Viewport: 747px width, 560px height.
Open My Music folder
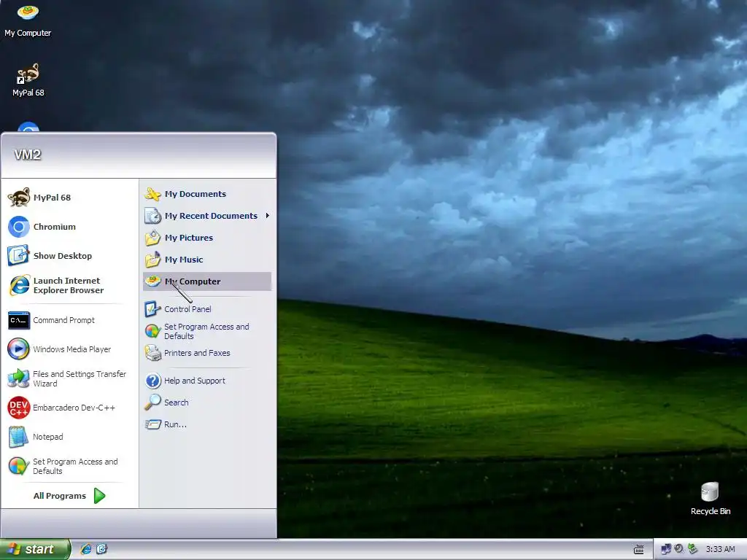[207, 260]
